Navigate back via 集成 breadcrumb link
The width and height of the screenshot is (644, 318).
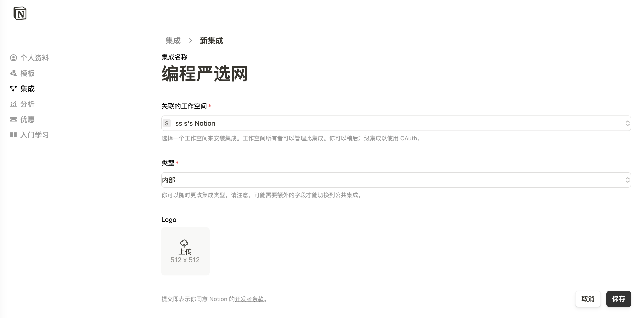tap(173, 40)
